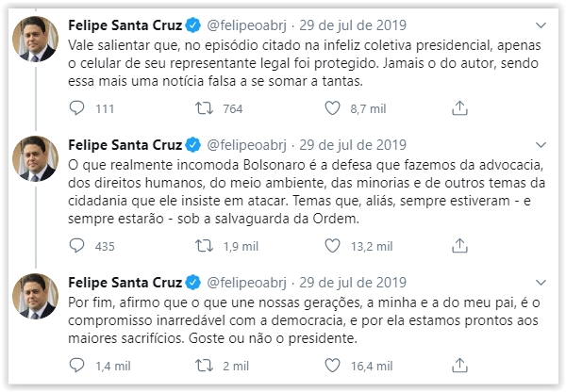Open Felipe Santa Cruz's name on first tweet
This screenshot has width=566, height=392.
point(126,21)
